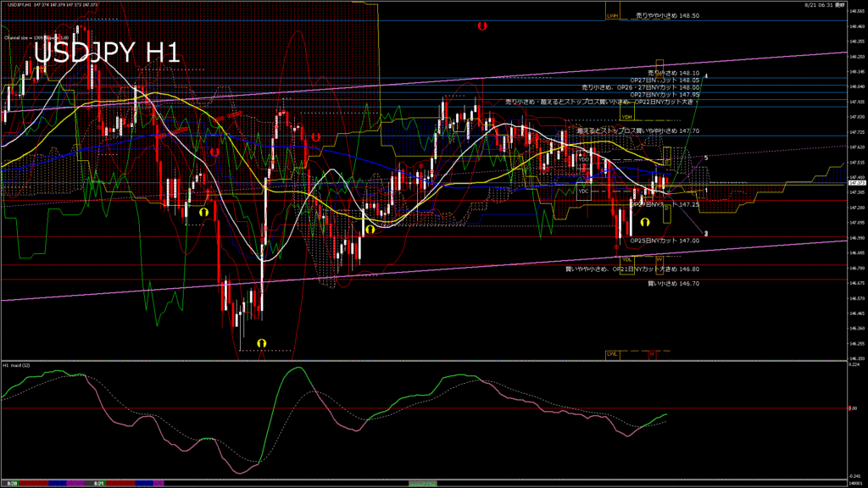Select the LWL box marker at the chart bottom
Viewport: 868px width, 488px height.
[612, 353]
